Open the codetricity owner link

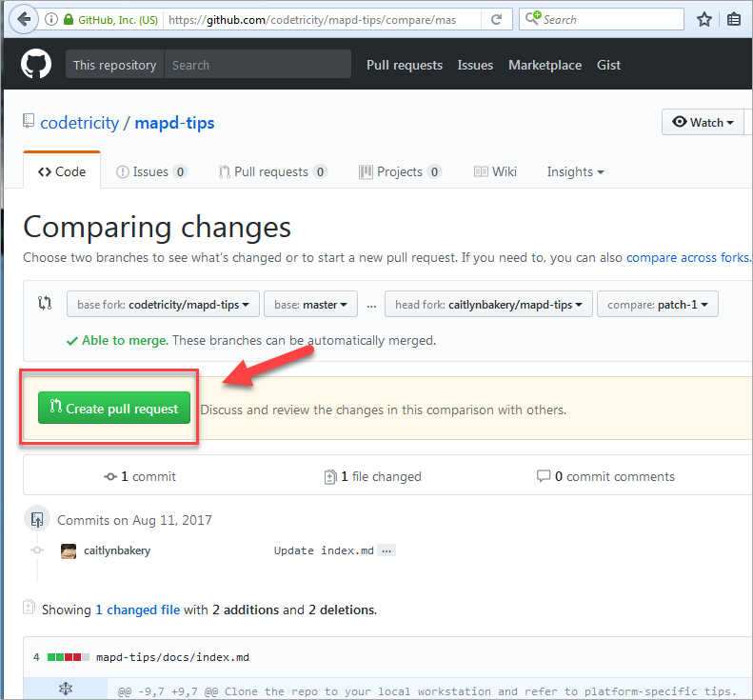coord(80,123)
